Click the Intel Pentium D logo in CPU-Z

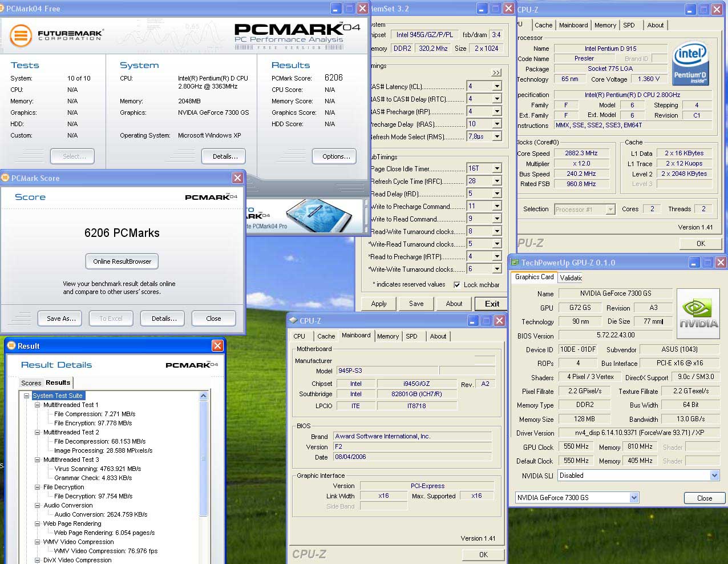click(690, 65)
